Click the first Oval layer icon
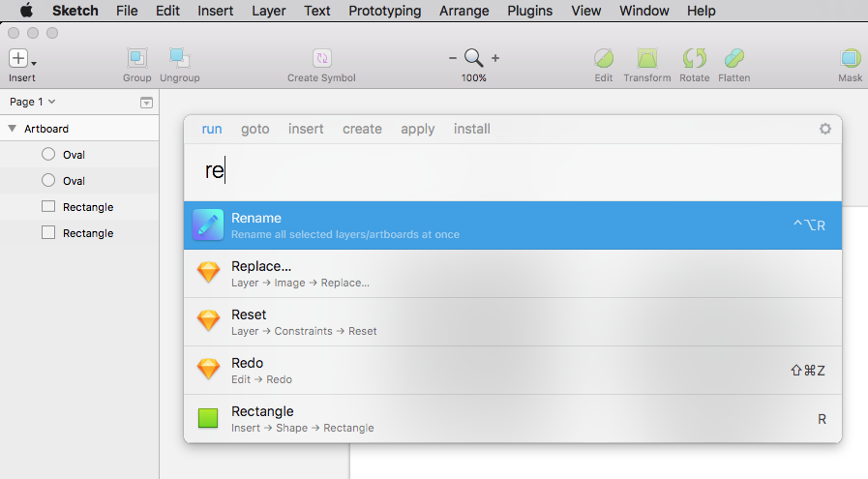The height and width of the screenshot is (479, 868). coord(48,154)
